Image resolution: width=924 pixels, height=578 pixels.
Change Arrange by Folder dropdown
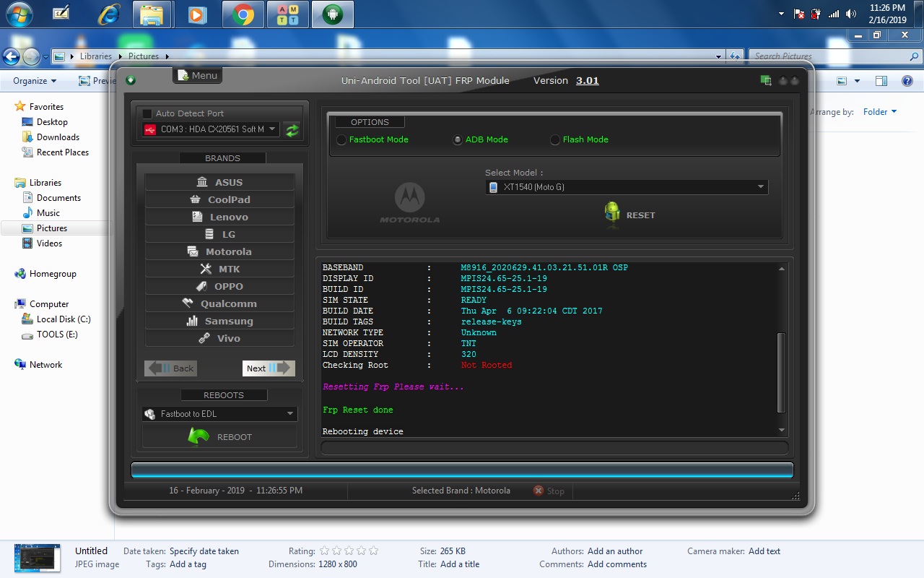coord(880,112)
